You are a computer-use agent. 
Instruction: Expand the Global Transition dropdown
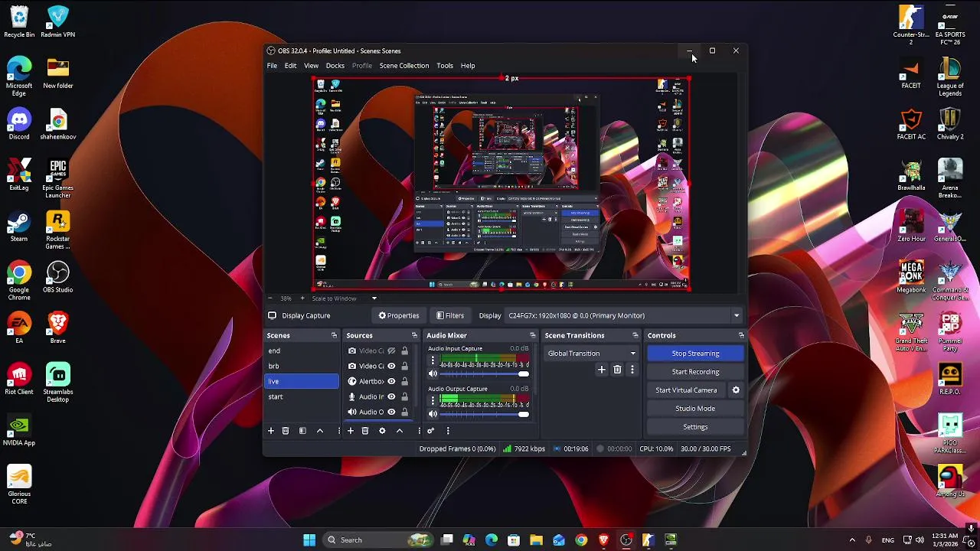tap(591, 354)
